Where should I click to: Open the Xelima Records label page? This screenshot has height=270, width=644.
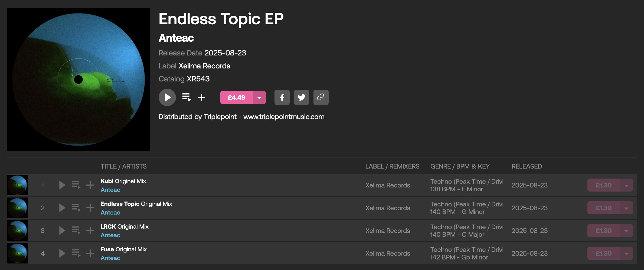coord(204,66)
